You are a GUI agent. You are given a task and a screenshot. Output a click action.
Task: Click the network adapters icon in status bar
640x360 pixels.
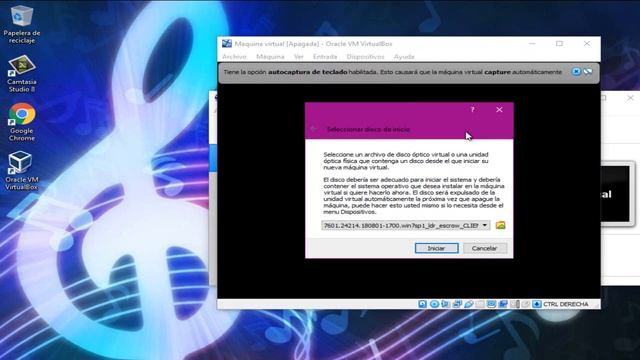457,304
